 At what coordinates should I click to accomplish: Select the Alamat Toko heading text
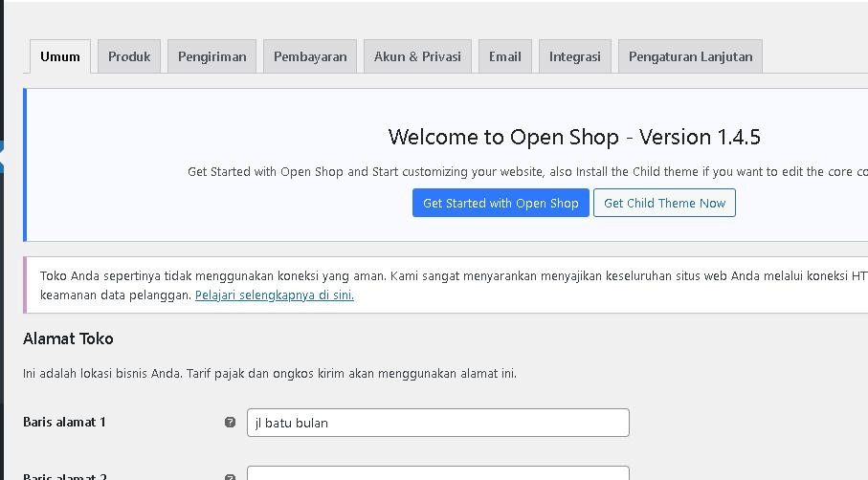click(x=68, y=338)
